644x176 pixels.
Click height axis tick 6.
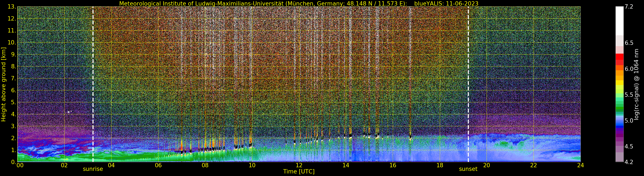pyautogui.click(x=13, y=91)
